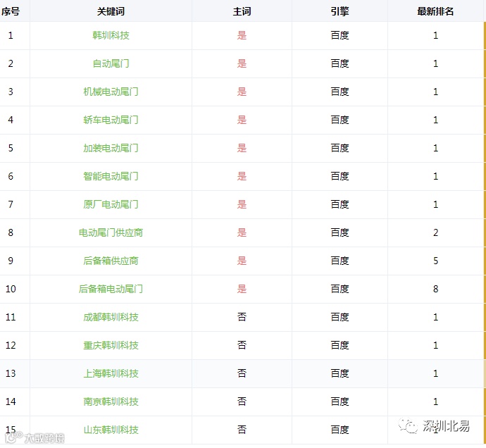Open keyword link 智能电动尾门
The height and width of the screenshot is (448, 486).
[x=111, y=176]
